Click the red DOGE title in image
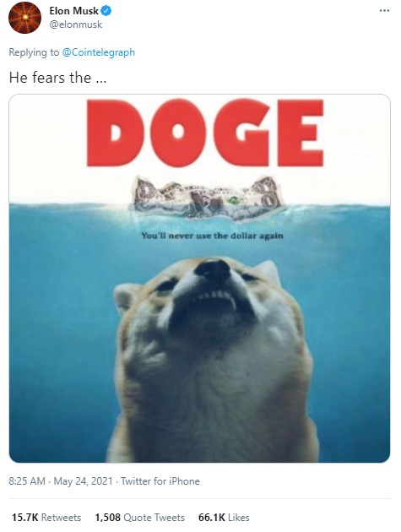This screenshot has width=401, height=532. tap(205, 133)
